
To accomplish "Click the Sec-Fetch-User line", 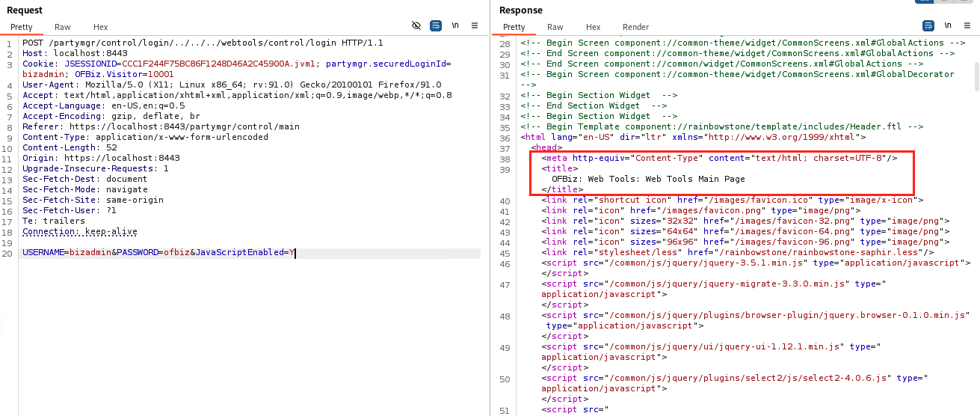I will click(x=70, y=211).
